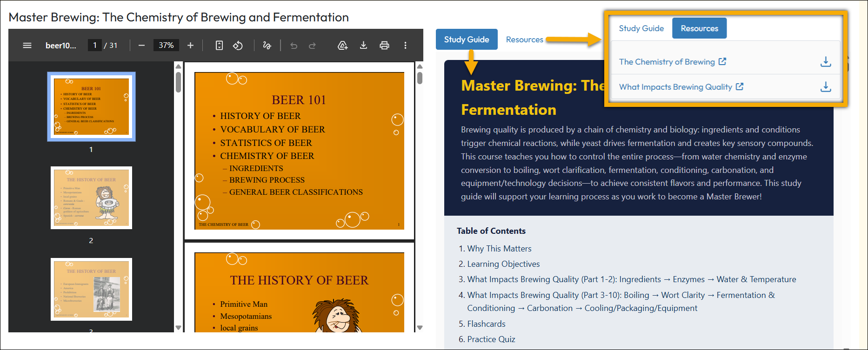Viewport: 868px width, 350px height.
Task: Click the add to Drive icon
Action: tap(342, 45)
